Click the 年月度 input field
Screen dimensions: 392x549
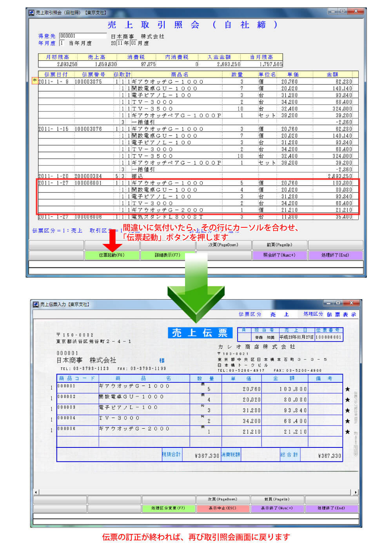point(62,43)
